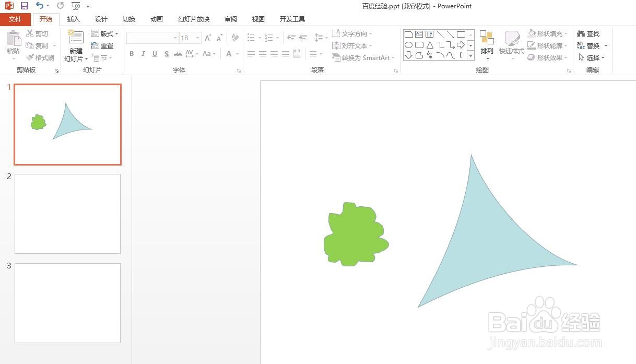Screen dimensions: 636x364
Task: Click the Reset (重置) slide icon
Action: 95,45
